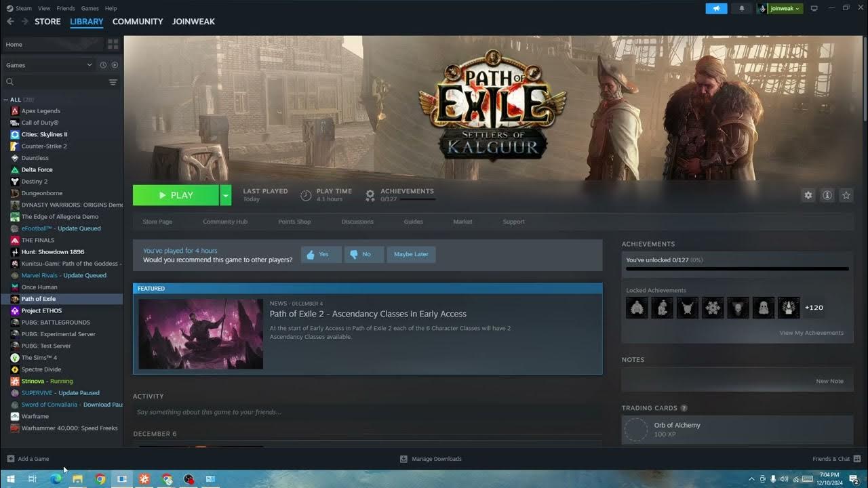Viewport: 868px width, 488px height.
Task: Click the trading cards help question mark
Action: pos(684,408)
